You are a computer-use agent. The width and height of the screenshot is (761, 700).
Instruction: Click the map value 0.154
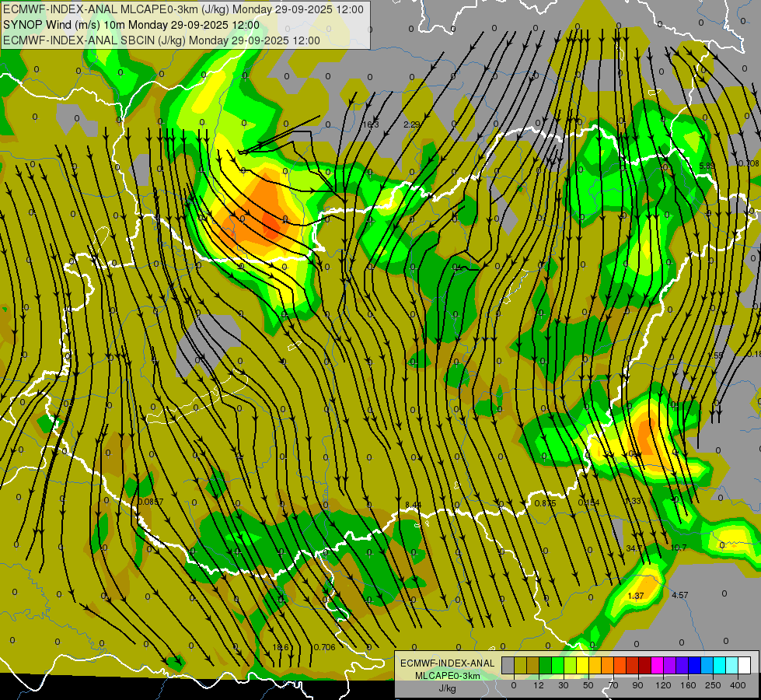tap(588, 502)
